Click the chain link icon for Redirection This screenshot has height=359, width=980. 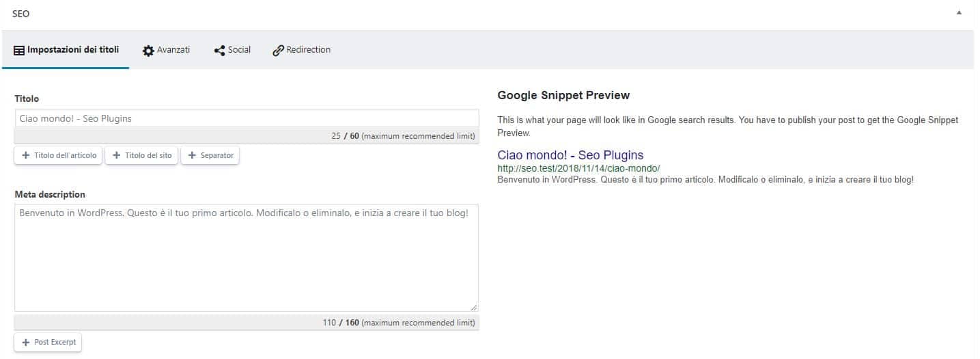pyautogui.click(x=278, y=51)
